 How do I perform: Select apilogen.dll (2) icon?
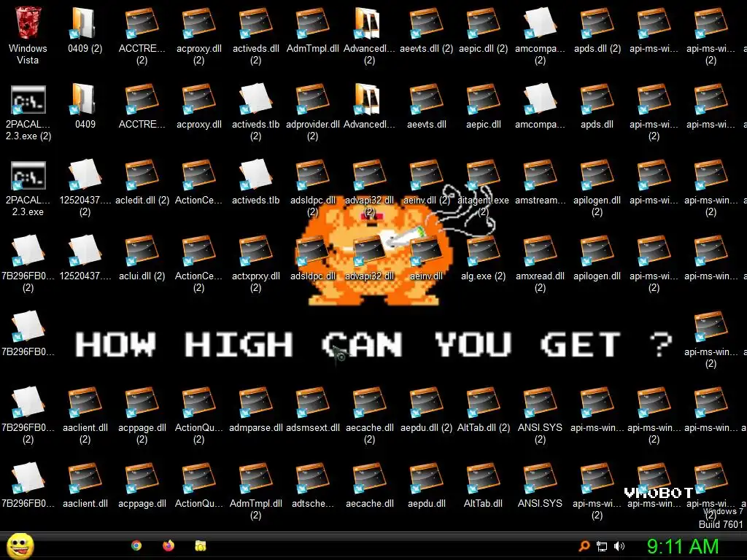pos(597,174)
